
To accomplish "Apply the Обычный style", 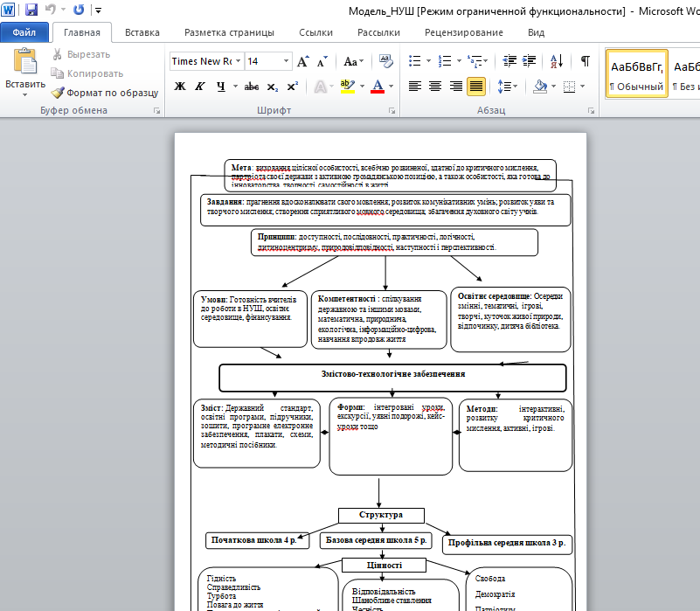I will click(636, 73).
